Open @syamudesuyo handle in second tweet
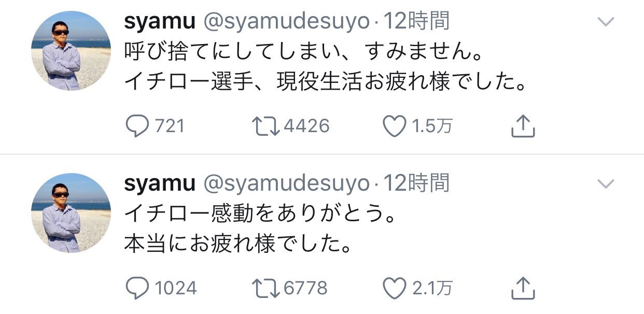Image resolution: width=644 pixels, height=314 pixels. 286,183
